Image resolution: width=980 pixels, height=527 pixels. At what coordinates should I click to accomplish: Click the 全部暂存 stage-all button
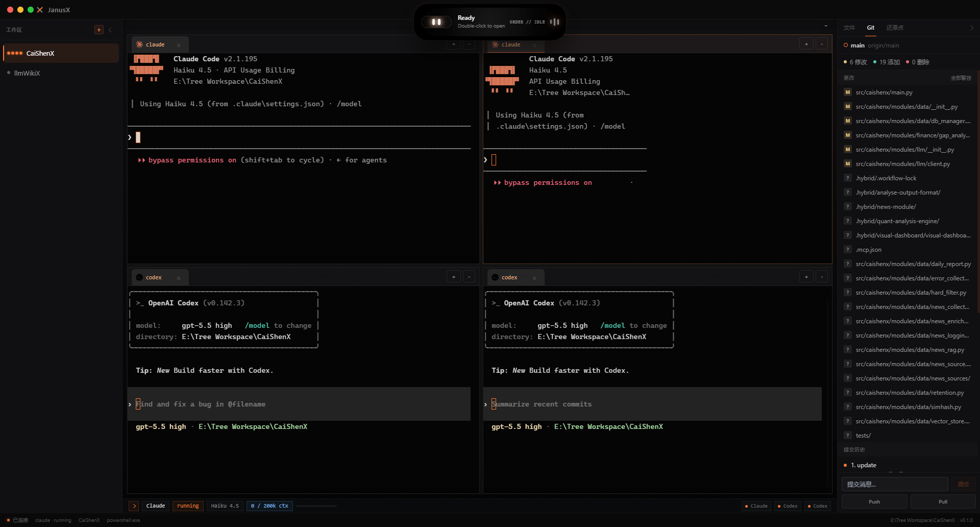coord(961,78)
